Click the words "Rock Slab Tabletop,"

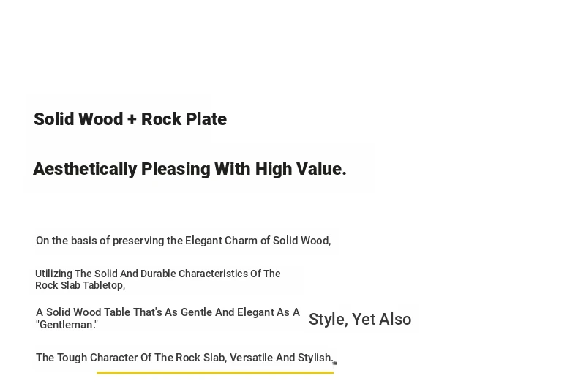[80, 285]
